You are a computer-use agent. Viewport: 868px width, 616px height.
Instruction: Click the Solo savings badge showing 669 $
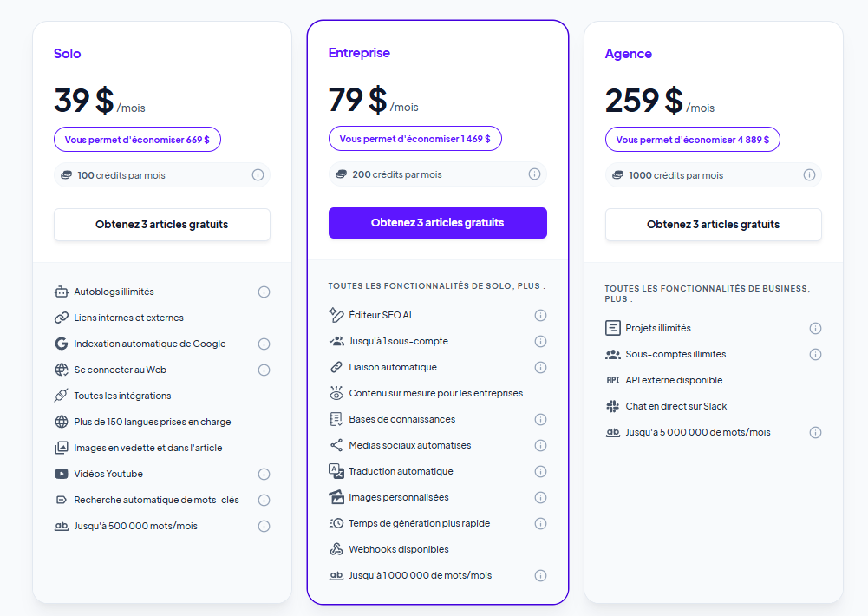coord(137,140)
